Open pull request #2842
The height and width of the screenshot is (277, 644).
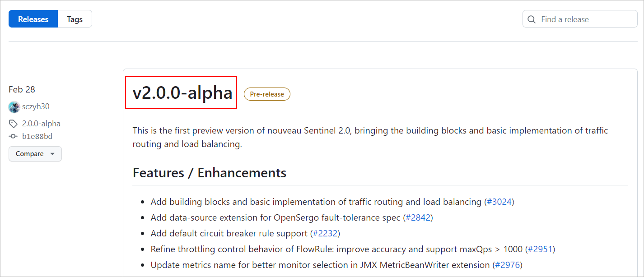click(x=418, y=217)
